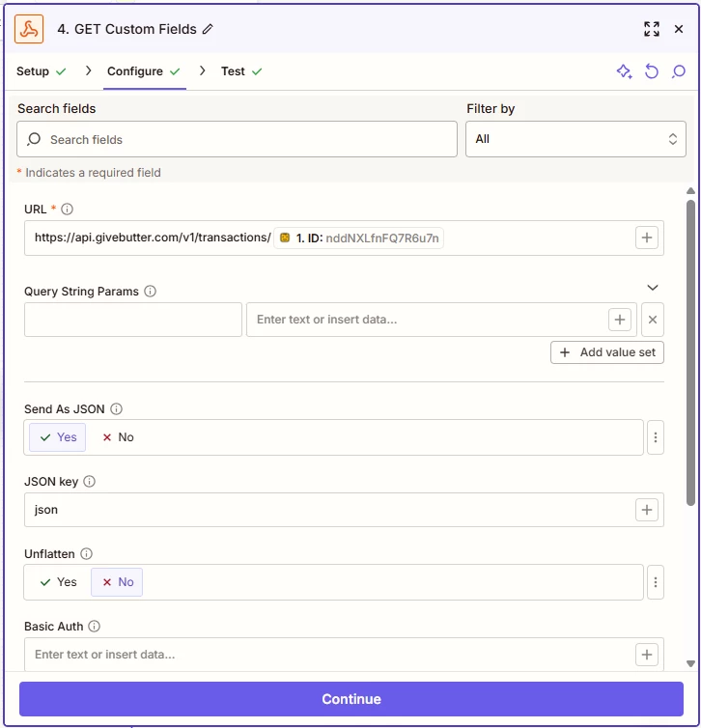Collapse Query String Params chevron
The height and width of the screenshot is (728, 701).
click(x=653, y=288)
